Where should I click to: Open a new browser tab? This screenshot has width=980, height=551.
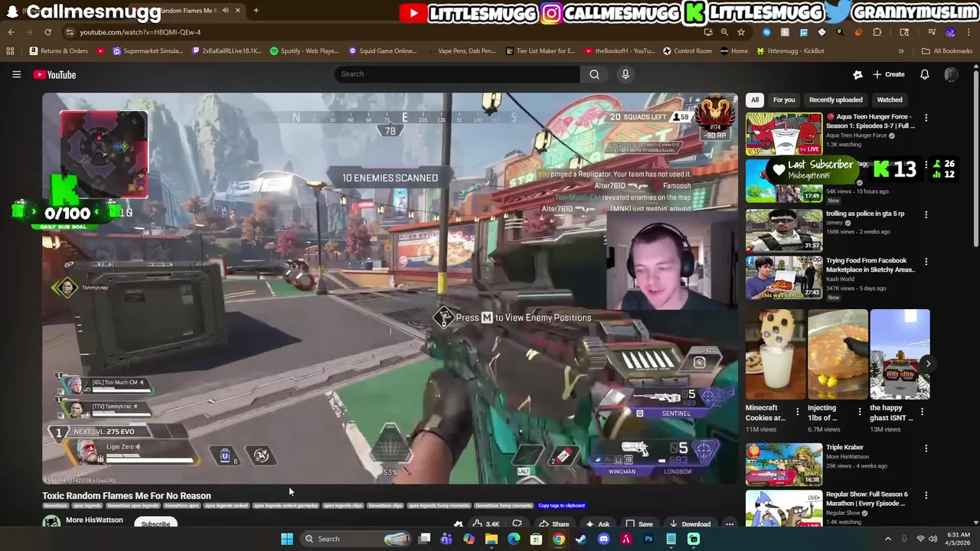coord(256,11)
